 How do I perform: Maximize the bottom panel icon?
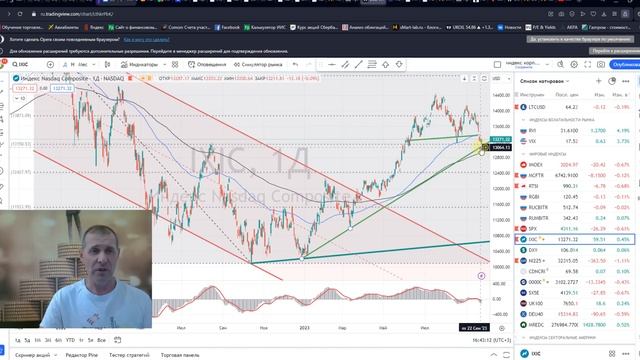507,355
